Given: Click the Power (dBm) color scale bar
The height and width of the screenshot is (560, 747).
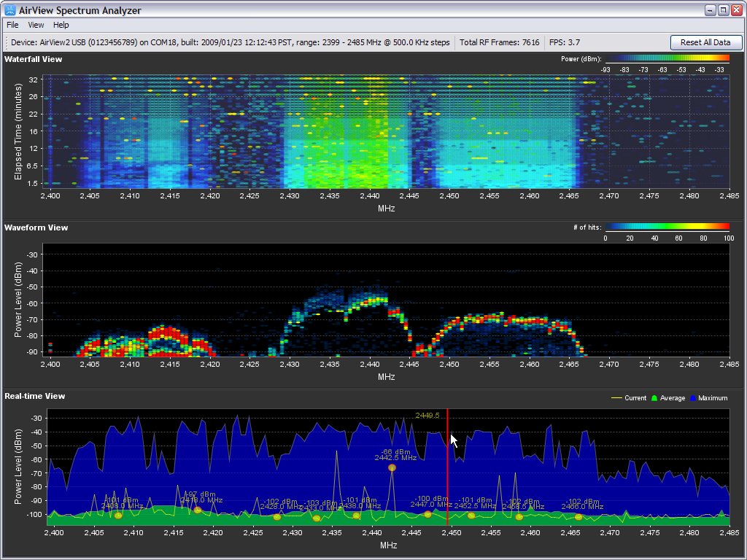Looking at the screenshot, I should pos(667,58).
